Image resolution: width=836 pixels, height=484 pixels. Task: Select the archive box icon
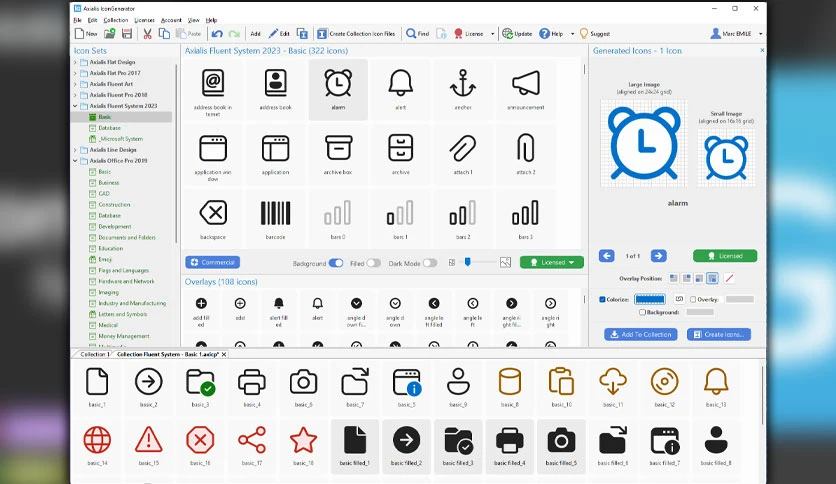338,154
